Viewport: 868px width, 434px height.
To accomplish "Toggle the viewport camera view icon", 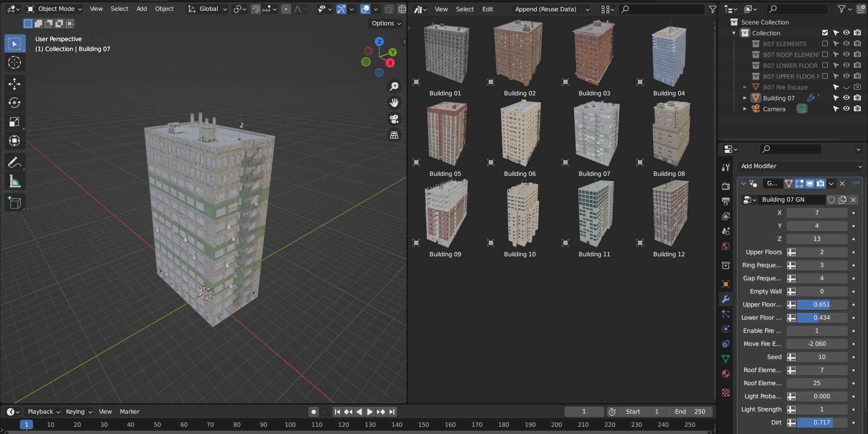I will (394, 119).
